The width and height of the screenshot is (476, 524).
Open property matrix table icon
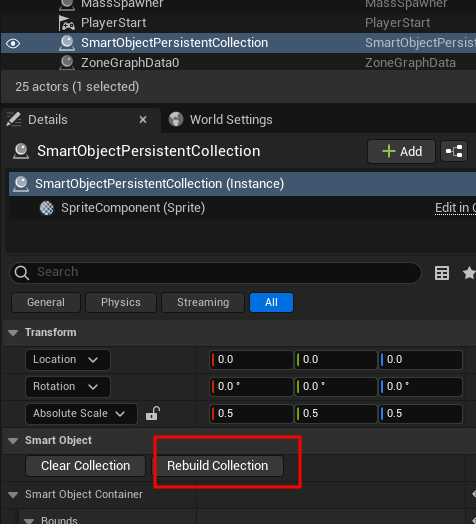pyautogui.click(x=442, y=273)
